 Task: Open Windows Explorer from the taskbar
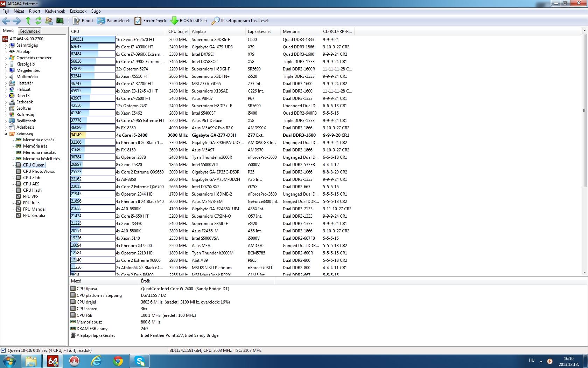point(31,361)
